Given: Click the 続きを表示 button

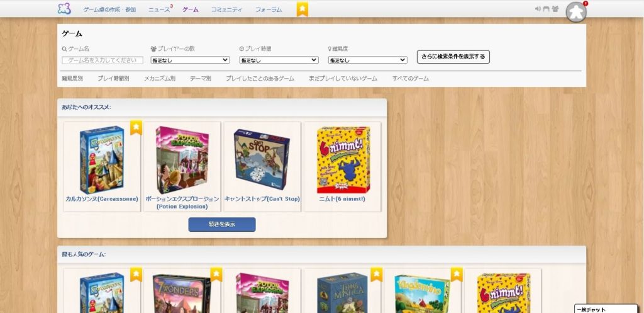Looking at the screenshot, I should point(221,224).
